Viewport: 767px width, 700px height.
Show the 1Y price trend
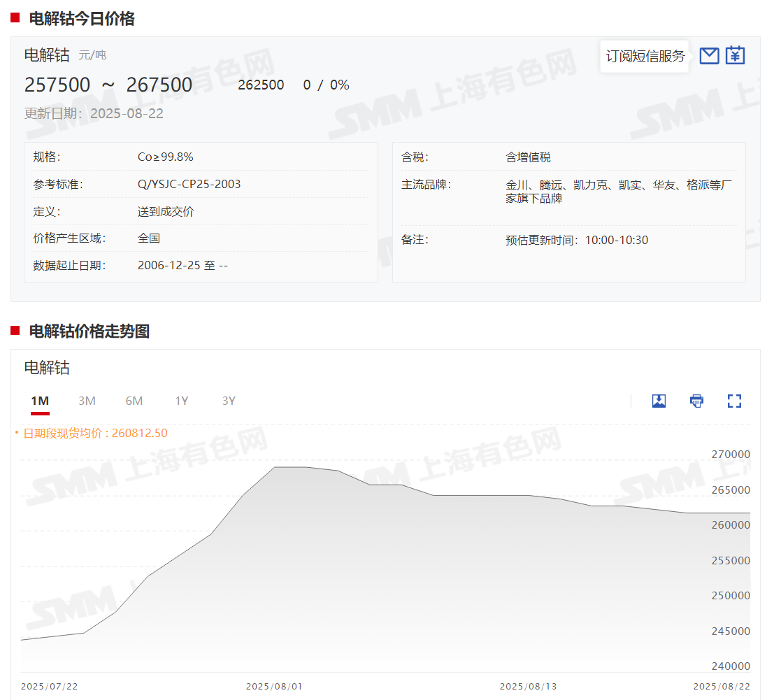click(182, 401)
